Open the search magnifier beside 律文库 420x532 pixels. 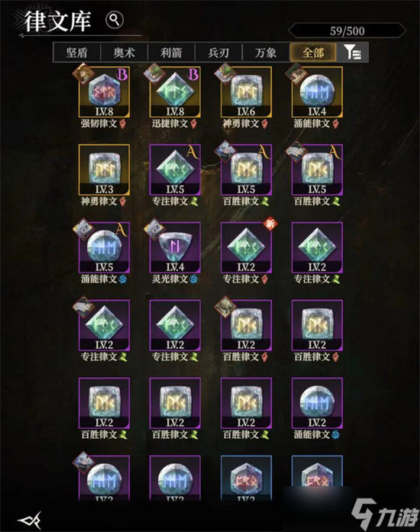tap(115, 21)
